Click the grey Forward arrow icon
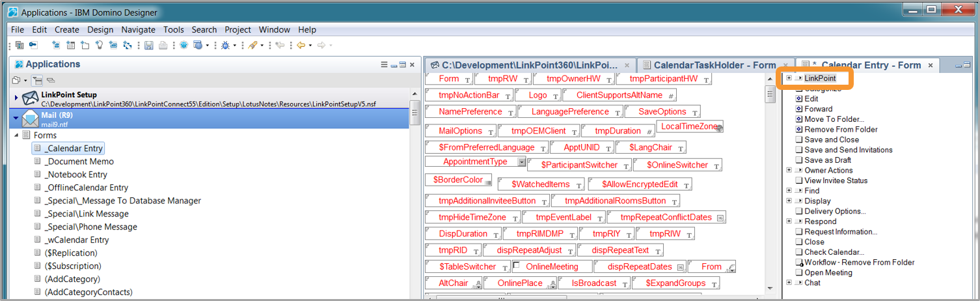The height and width of the screenshot is (301, 980). point(321,45)
